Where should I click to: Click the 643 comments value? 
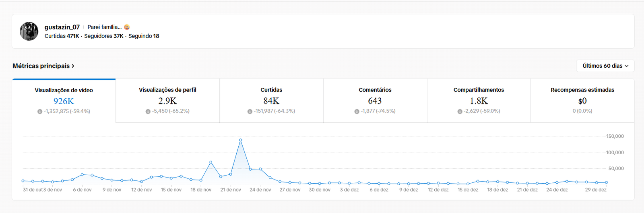[x=375, y=101]
